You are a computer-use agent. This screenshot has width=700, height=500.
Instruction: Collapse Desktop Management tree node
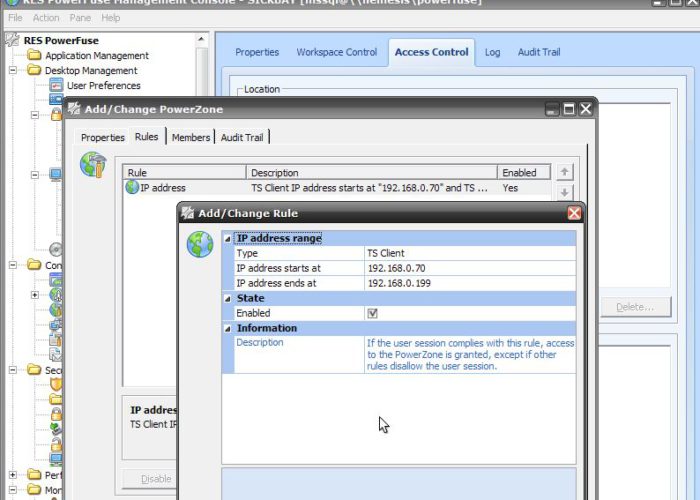tap(13, 70)
